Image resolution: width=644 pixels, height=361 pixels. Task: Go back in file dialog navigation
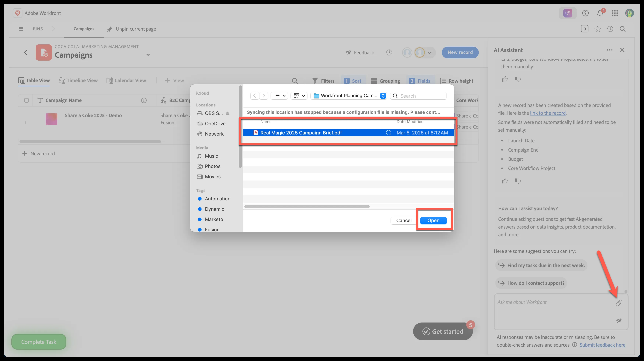pyautogui.click(x=254, y=96)
